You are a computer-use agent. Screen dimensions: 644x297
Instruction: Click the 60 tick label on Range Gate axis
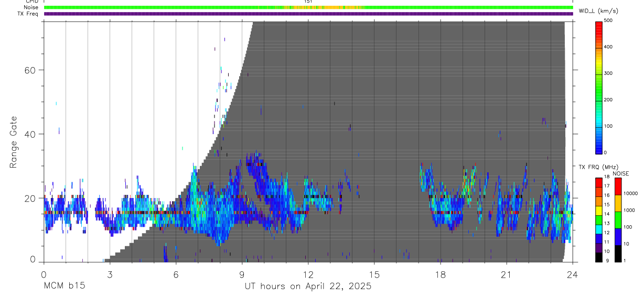31,70
